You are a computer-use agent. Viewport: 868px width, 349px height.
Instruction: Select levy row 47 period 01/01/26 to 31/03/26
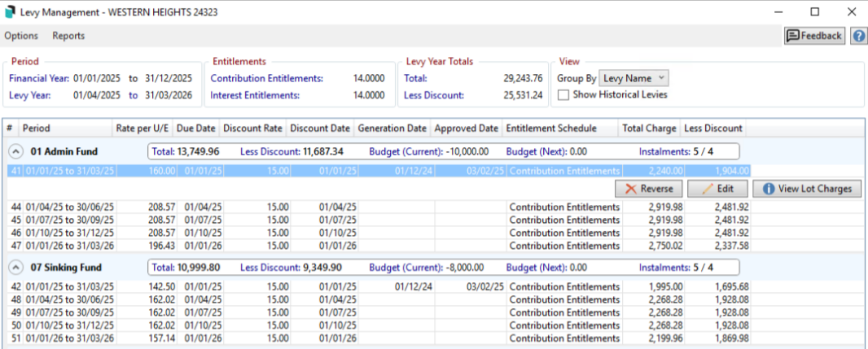(x=378, y=245)
